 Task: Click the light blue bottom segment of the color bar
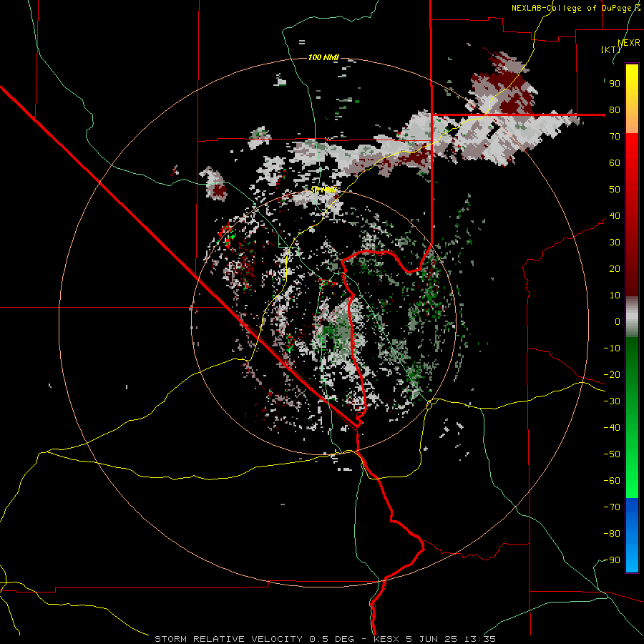[x=632, y=557]
